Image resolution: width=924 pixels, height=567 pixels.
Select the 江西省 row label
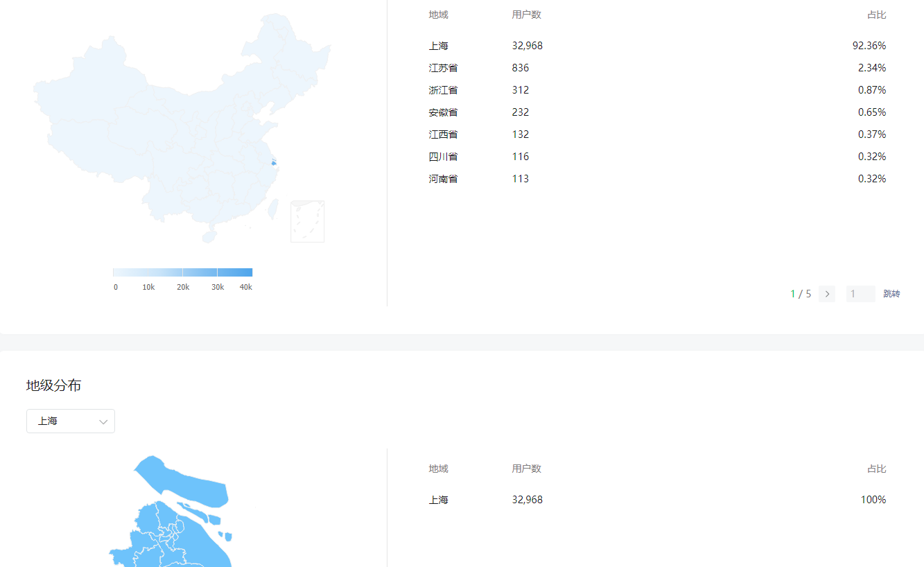pyautogui.click(x=443, y=134)
